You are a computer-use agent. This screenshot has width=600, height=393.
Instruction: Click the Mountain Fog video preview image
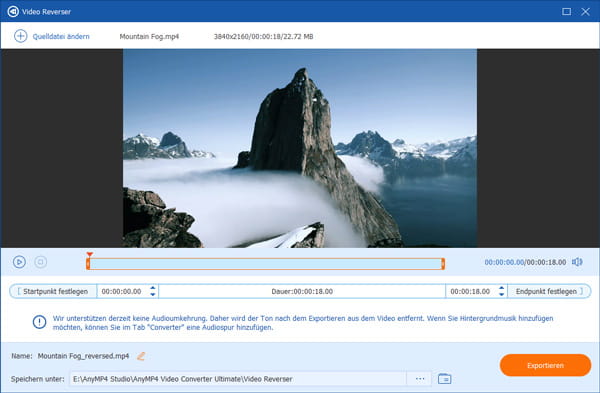(300, 148)
